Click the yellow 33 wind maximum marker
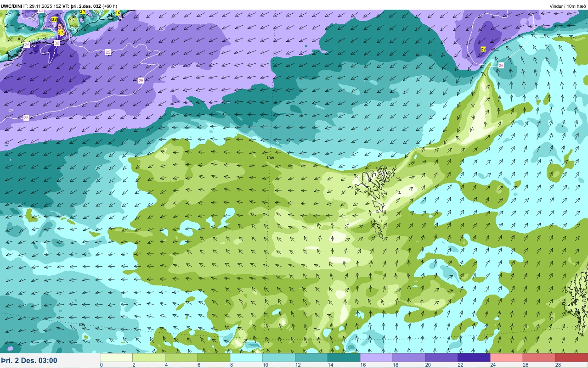 point(54,19)
